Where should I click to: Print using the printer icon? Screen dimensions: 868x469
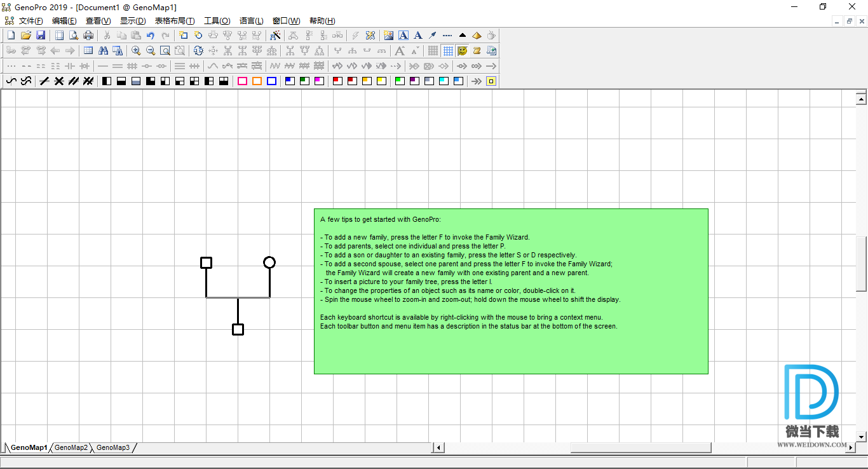click(x=88, y=36)
